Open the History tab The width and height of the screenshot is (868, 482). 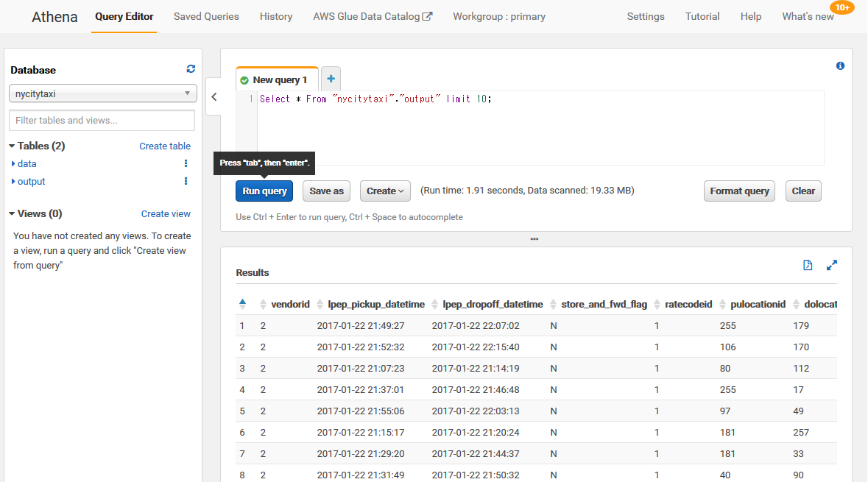275,17
